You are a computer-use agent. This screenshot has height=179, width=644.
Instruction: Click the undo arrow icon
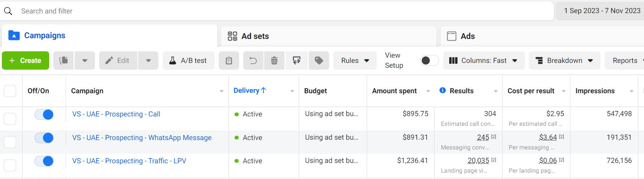click(253, 61)
